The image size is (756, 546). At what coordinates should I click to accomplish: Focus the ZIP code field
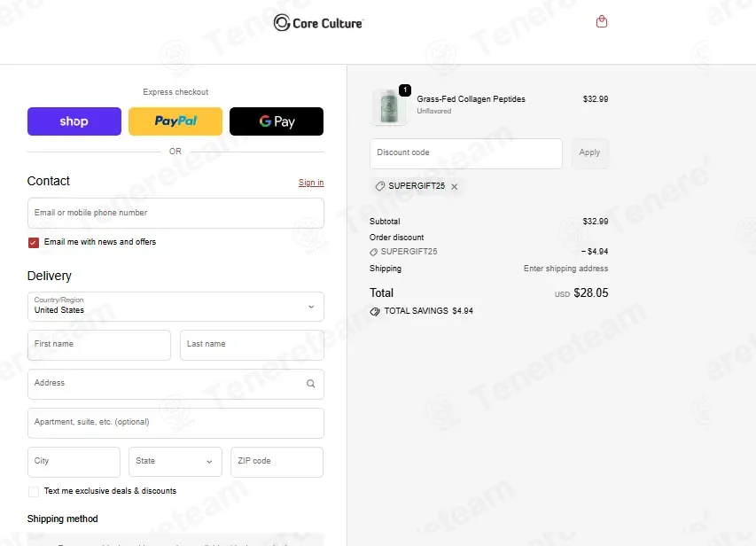pyautogui.click(x=277, y=462)
